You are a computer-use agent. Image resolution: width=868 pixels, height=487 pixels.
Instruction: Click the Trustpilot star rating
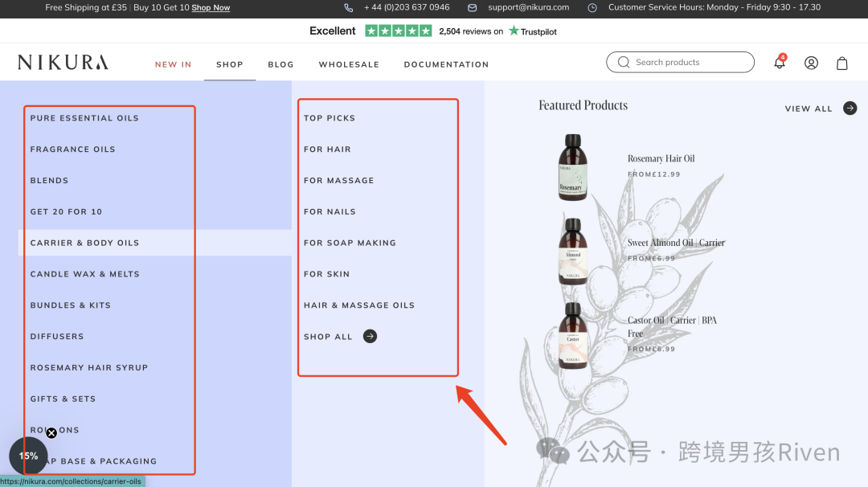[x=398, y=31]
